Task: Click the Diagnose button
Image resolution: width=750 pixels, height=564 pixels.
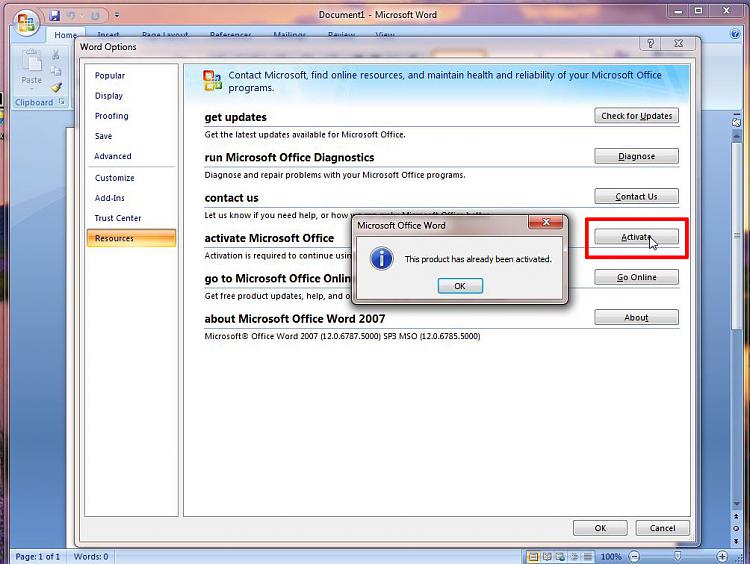Action: click(636, 156)
